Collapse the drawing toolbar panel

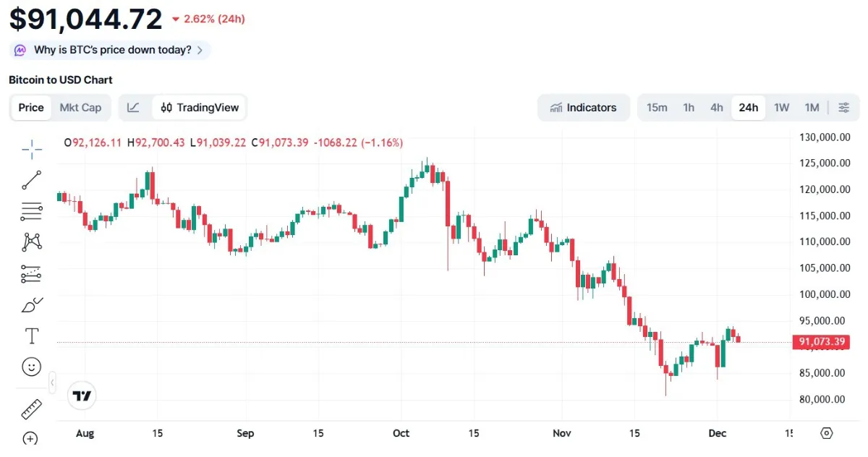point(52,383)
